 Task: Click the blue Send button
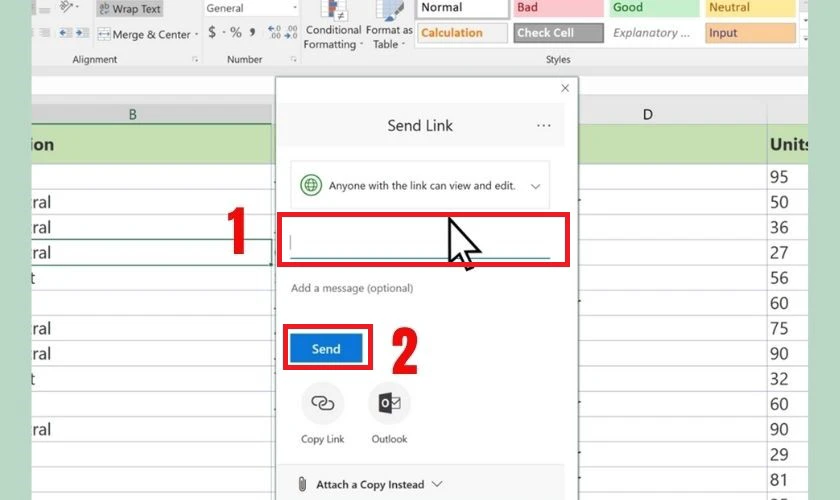click(326, 349)
